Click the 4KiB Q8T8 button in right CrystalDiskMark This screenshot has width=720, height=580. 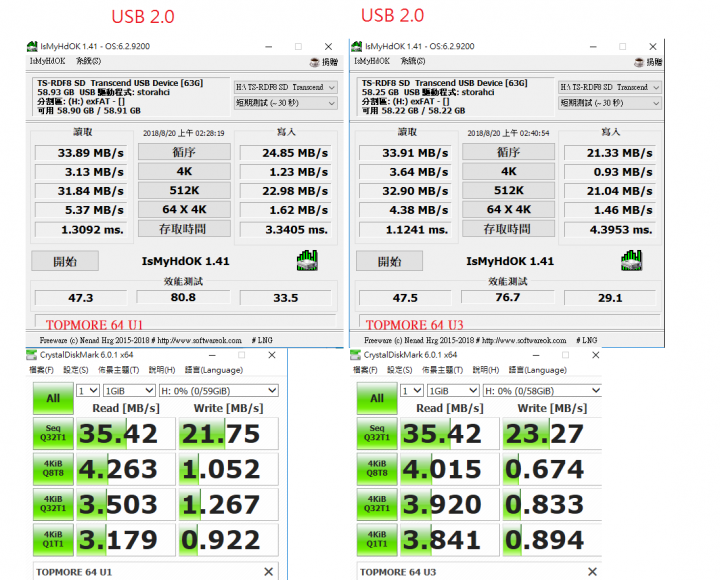pyautogui.click(x=377, y=469)
